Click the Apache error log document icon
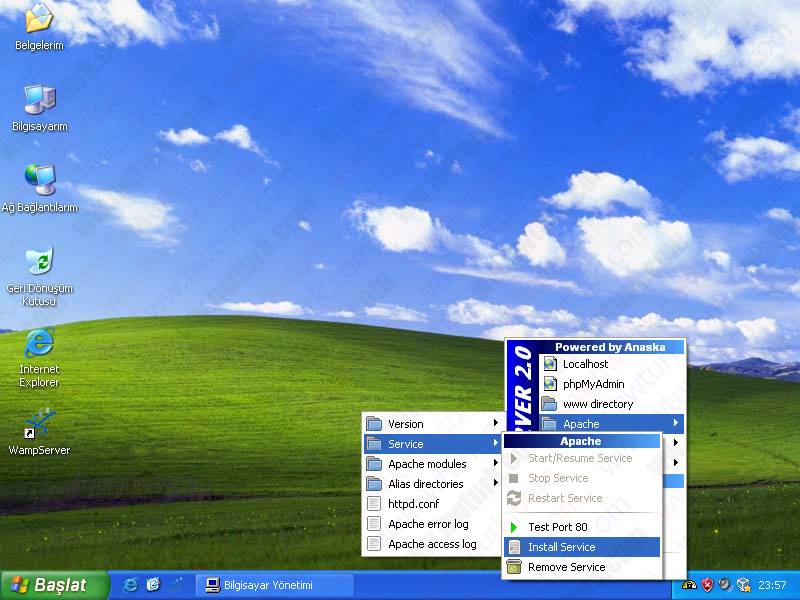 (374, 523)
